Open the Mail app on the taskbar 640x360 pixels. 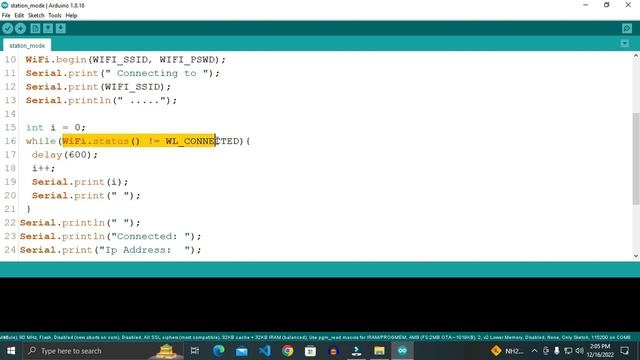242,351
